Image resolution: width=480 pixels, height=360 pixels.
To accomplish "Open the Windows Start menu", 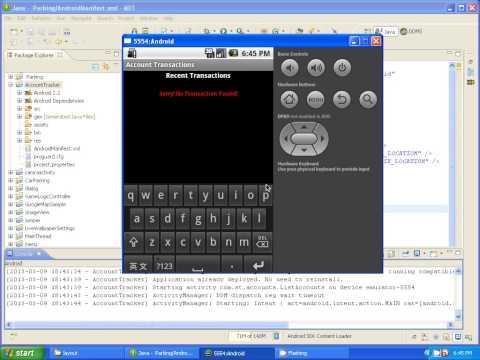I will click(x=23, y=353).
